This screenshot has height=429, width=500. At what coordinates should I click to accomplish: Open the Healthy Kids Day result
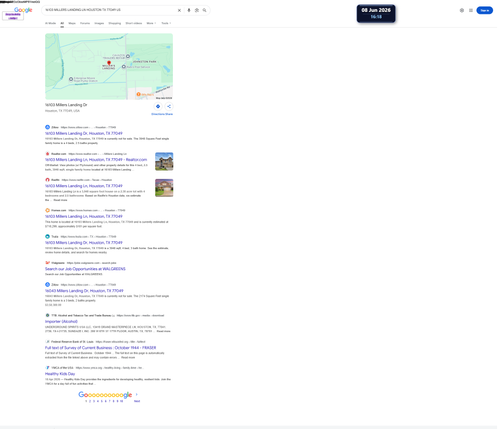point(60,374)
